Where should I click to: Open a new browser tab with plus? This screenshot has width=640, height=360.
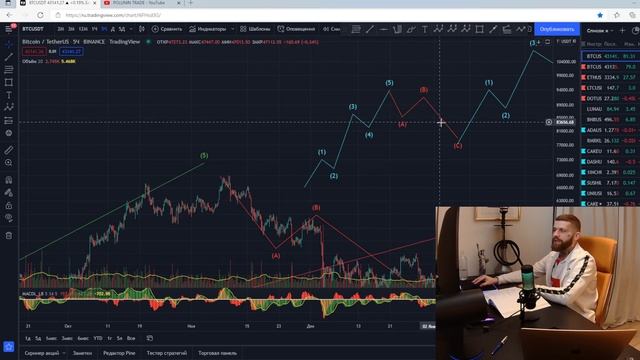190,3
